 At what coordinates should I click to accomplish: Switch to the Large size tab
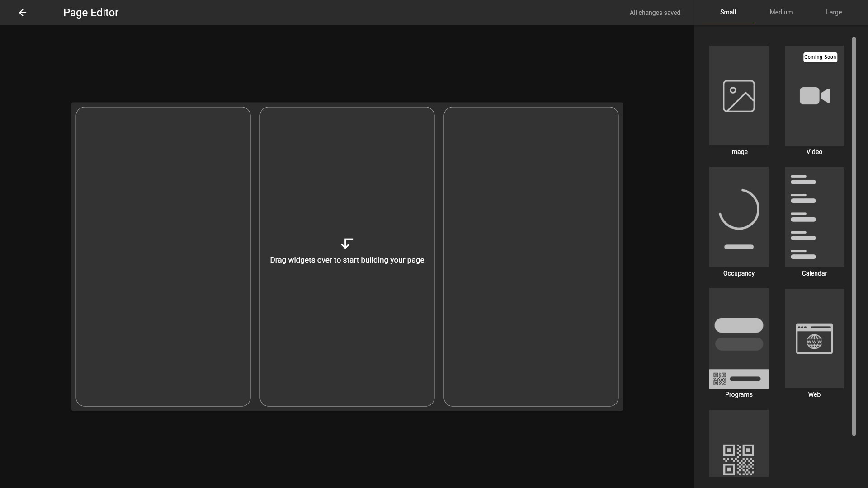pos(834,12)
